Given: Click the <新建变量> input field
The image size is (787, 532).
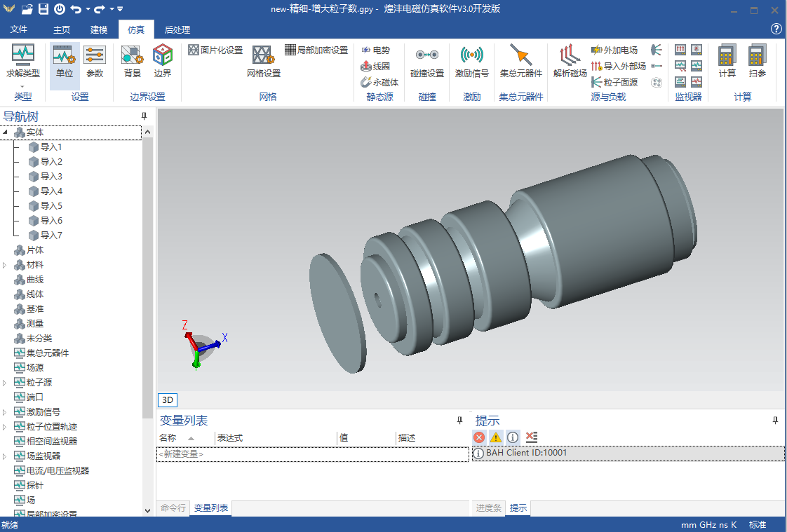Looking at the screenshot, I should pos(312,454).
